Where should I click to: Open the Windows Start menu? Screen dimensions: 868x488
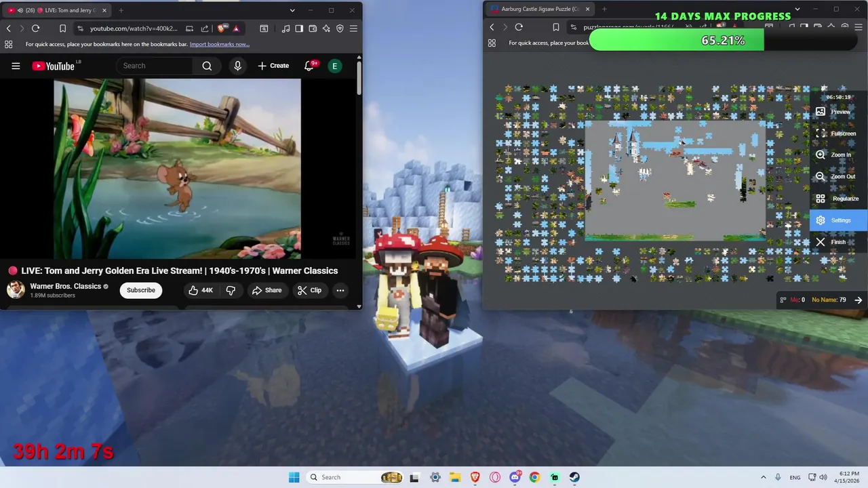click(x=294, y=477)
